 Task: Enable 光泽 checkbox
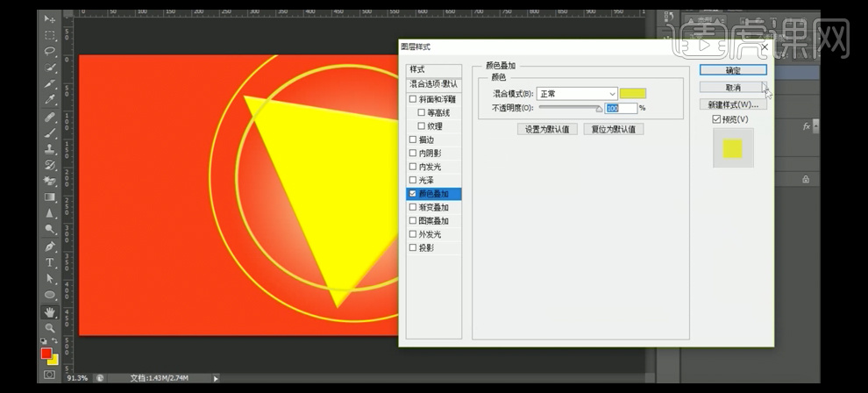point(412,180)
